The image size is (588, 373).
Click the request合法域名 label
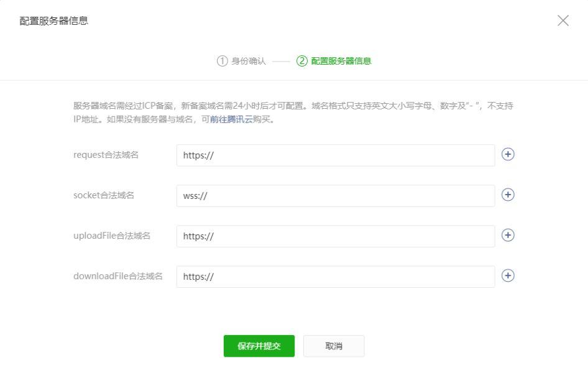pyautogui.click(x=106, y=155)
